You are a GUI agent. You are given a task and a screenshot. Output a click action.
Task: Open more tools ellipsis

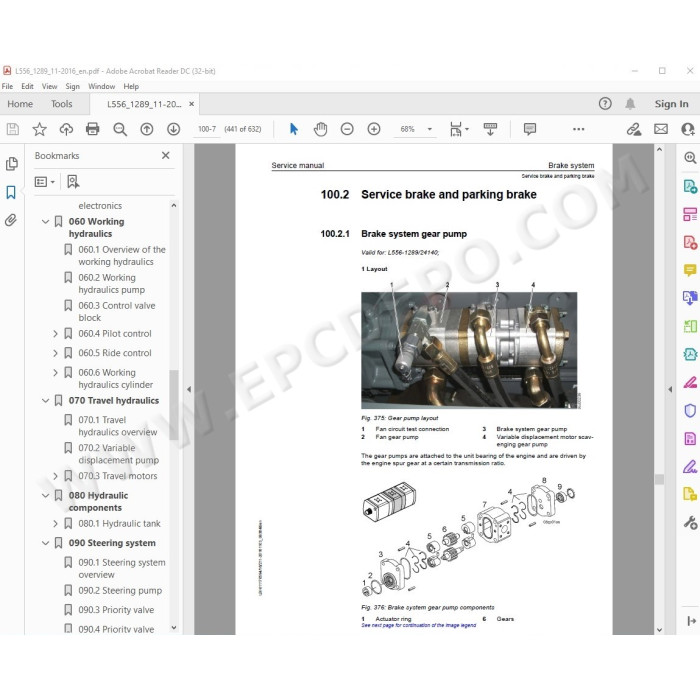point(579,129)
